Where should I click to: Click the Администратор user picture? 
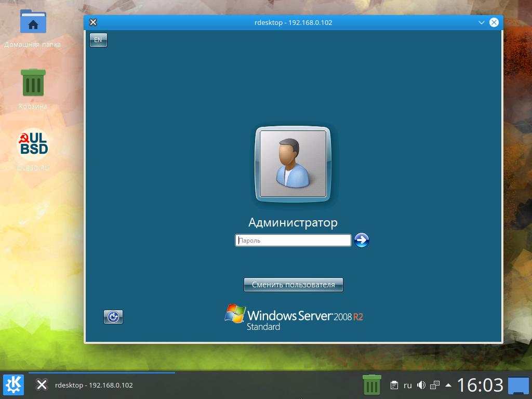[x=293, y=164]
